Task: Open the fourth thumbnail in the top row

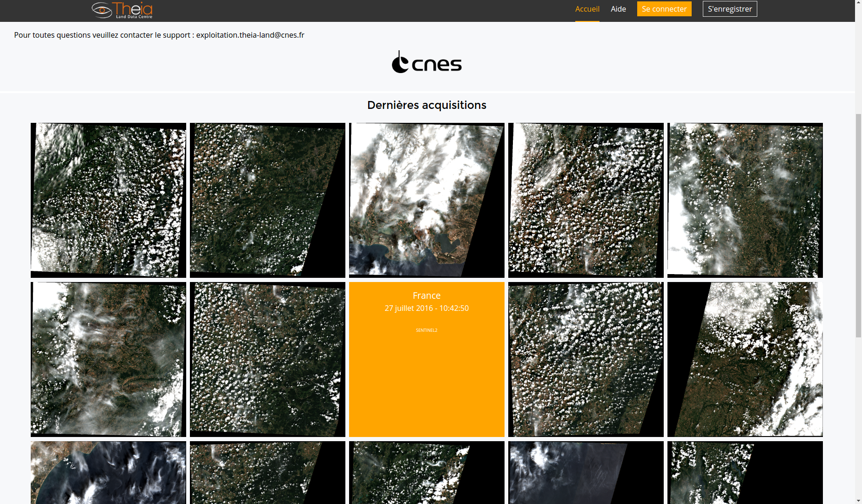Action: click(586, 200)
